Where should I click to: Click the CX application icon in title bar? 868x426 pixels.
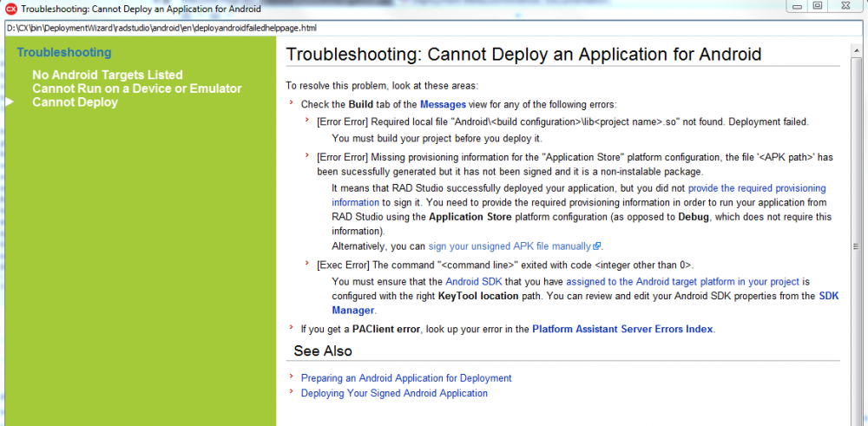click(x=10, y=9)
